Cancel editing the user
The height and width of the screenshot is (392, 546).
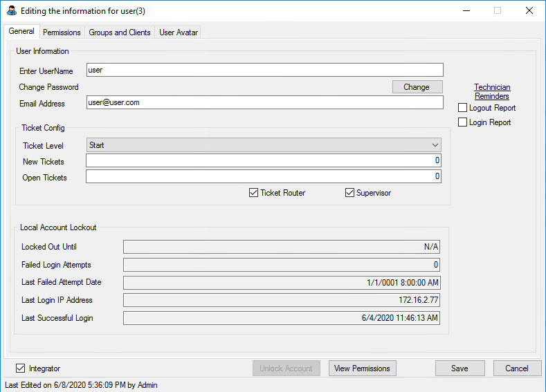pos(516,368)
